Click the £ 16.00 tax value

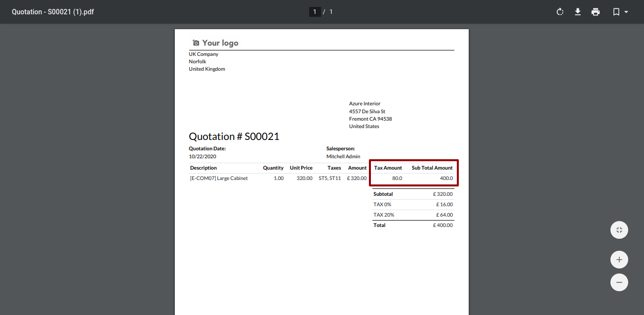pos(444,205)
